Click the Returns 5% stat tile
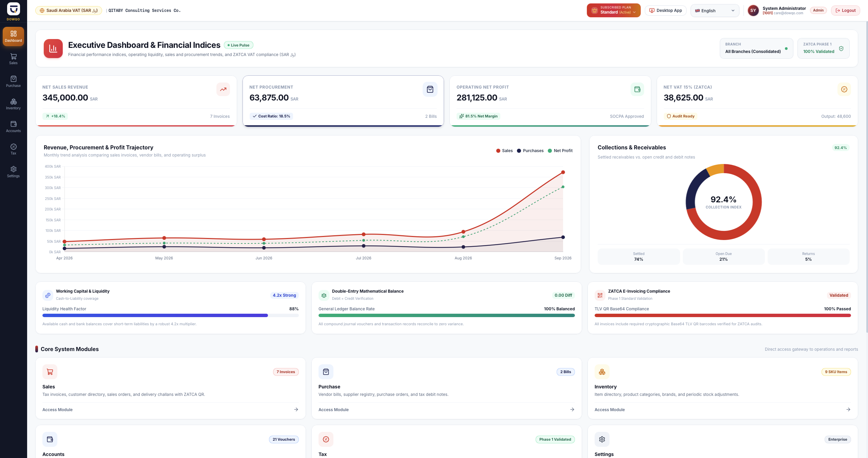The image size is (868, 458). click(x=808, y=257)
